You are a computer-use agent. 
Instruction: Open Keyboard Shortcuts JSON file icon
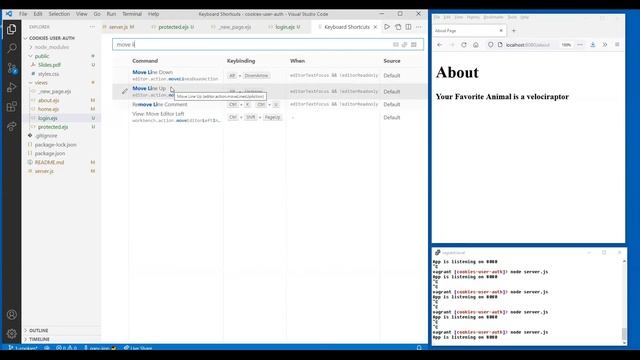coord(398,27)
